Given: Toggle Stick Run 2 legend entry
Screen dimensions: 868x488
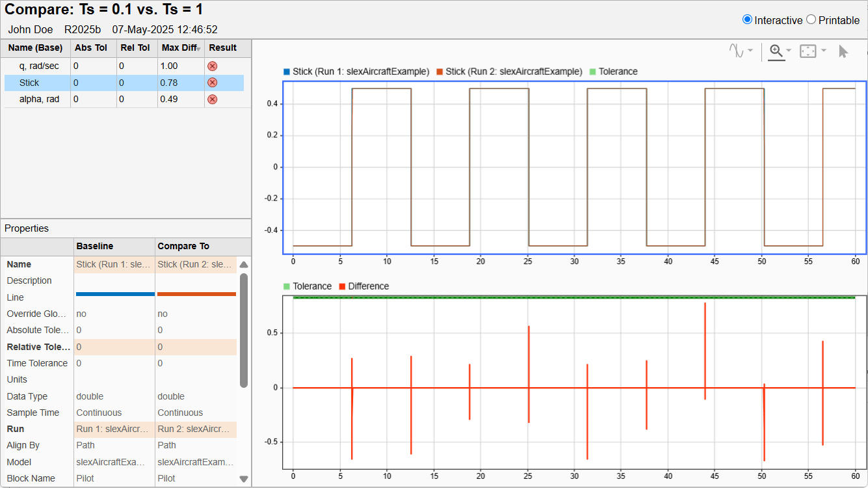Looking at the screenshot, I should tap(510, 72).
